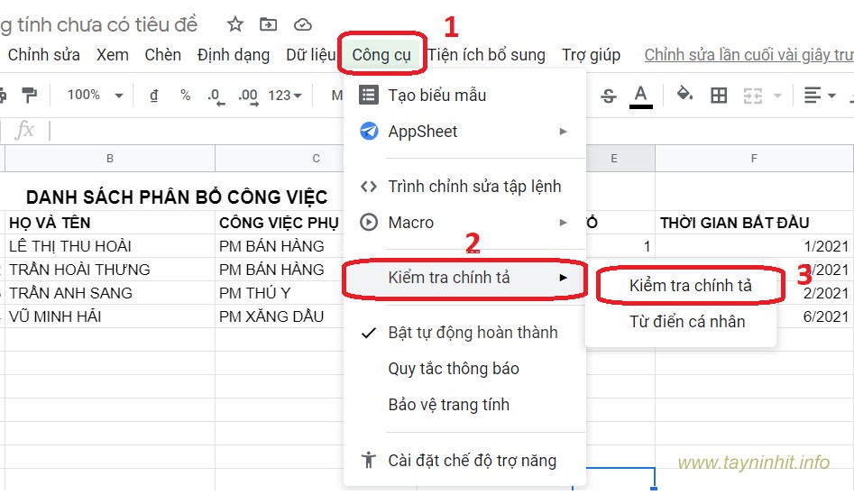Screen dimensions: 854x504
Task: Select Kiểm tra chính tả in submenu
Action: (690, 286)
